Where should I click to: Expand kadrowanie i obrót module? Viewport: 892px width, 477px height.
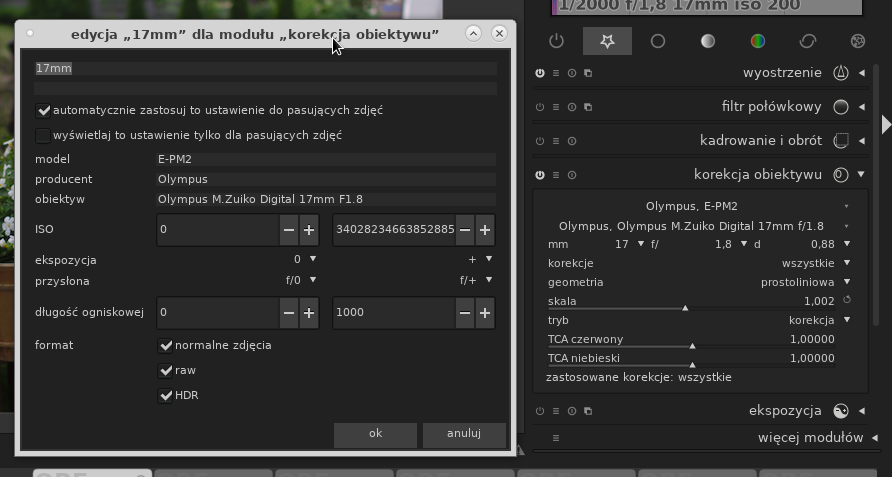click(x=862, y=141)
